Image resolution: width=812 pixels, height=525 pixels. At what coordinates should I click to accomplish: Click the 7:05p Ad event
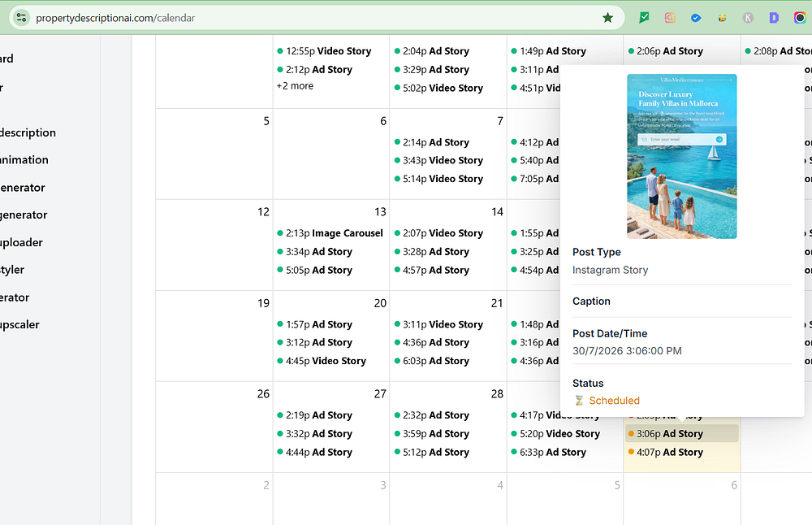pyautogui.click(x=535, y=179)
